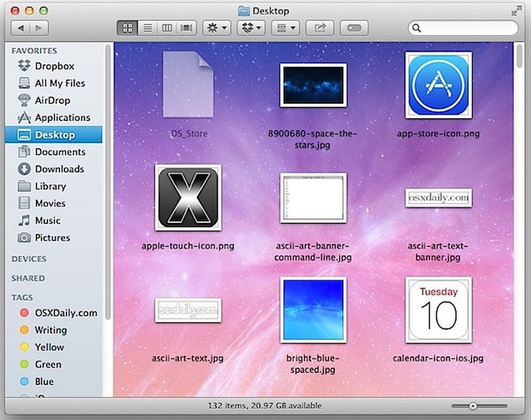
Task: Click the Edit Tags toolbar button
Action: (x=354, y=28)
